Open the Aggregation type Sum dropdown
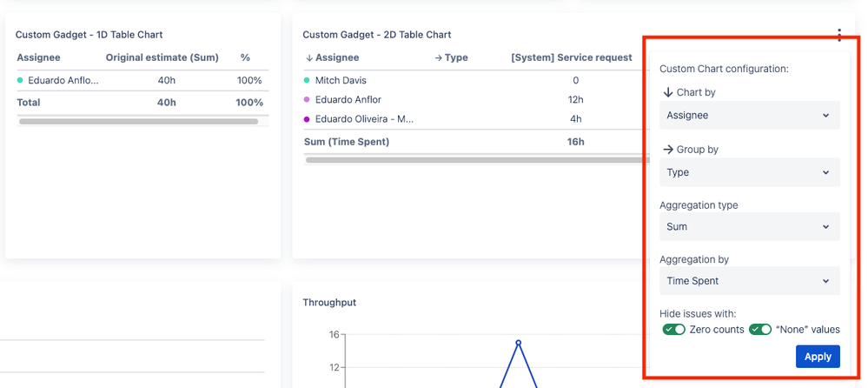868x388 pixels. coord(750,227)
